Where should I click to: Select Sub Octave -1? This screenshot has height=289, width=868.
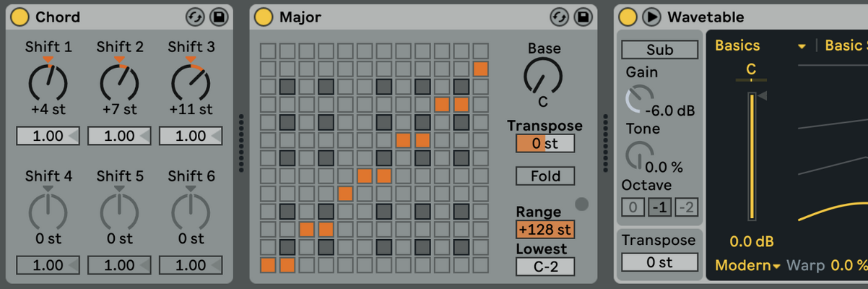tap(659, 207)
